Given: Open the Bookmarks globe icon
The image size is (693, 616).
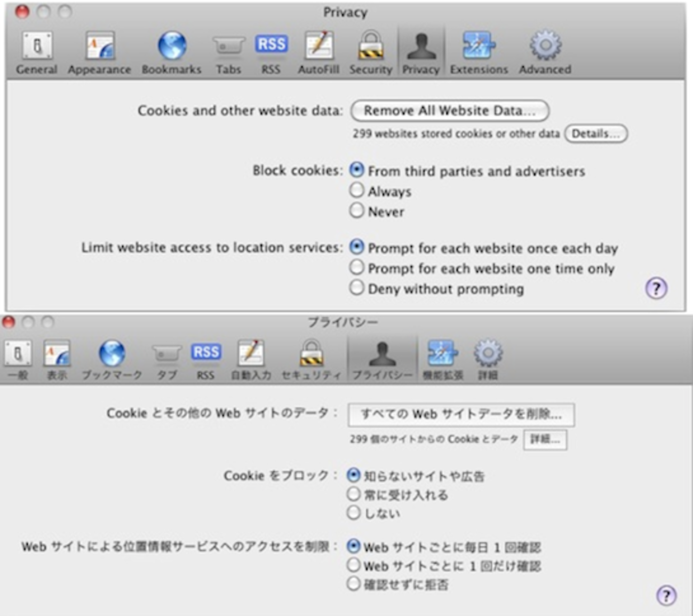Looking at the screenshot, I should click(171, 52).
